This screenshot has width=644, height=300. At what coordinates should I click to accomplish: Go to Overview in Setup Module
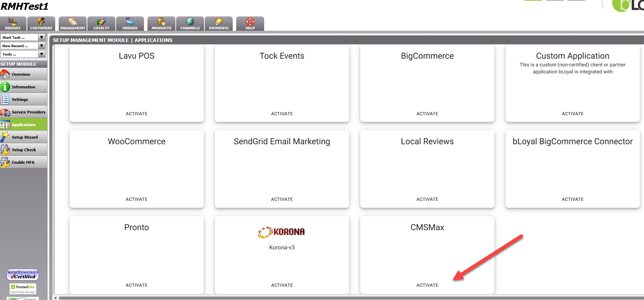[21, 74]
